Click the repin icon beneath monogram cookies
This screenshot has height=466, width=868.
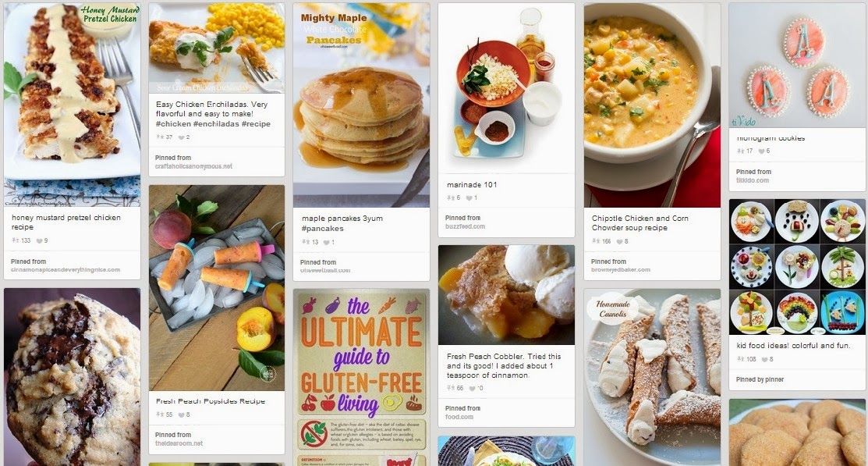click(740, 151)
